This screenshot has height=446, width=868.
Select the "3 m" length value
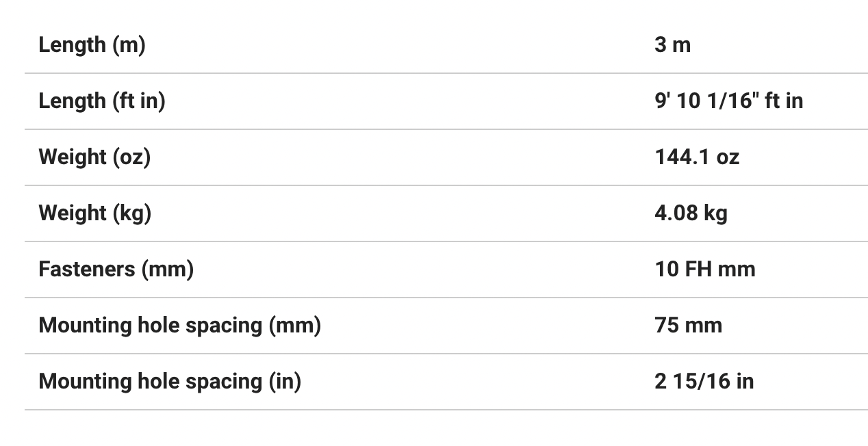672,45
